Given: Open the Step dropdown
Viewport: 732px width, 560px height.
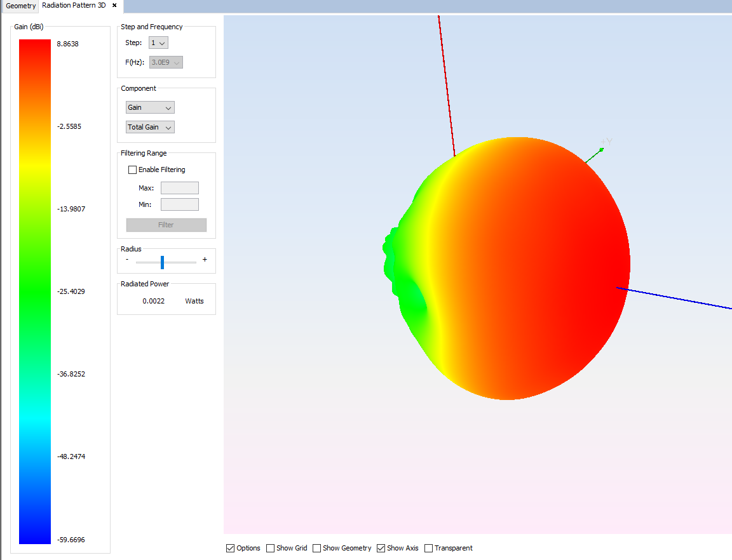Looking at the screenshot, I should point(158,42).
